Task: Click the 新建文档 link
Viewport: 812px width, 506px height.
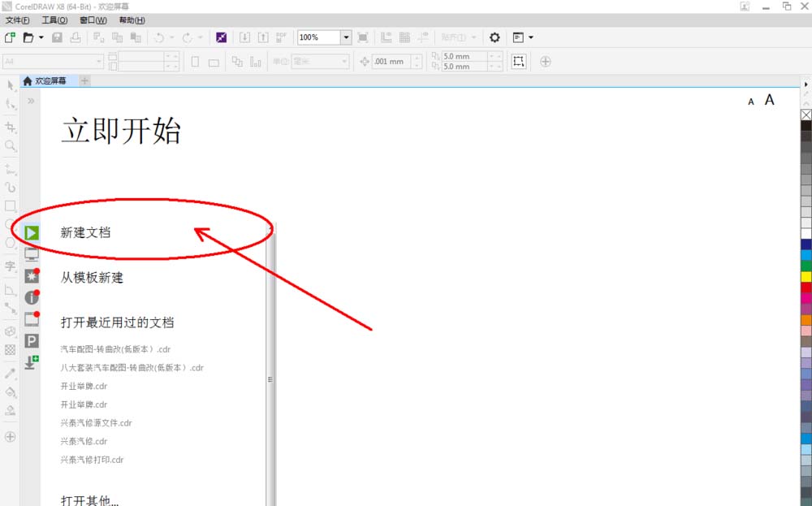Action: point(85,232)
